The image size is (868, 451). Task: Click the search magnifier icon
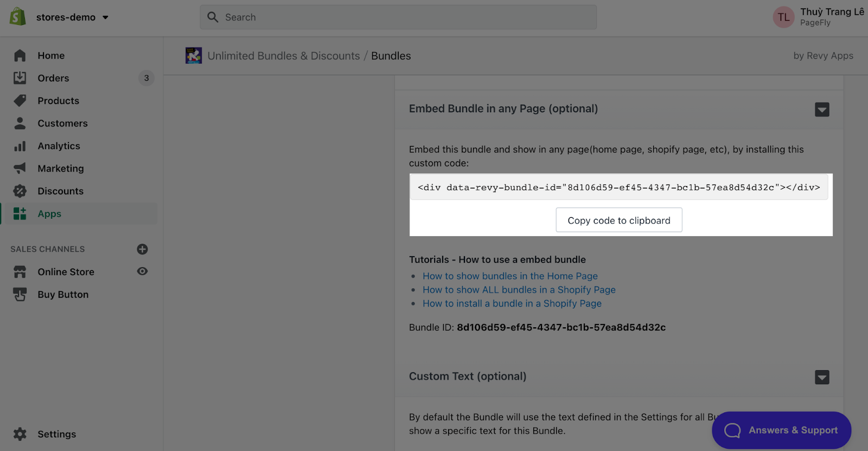coord(213,17)
